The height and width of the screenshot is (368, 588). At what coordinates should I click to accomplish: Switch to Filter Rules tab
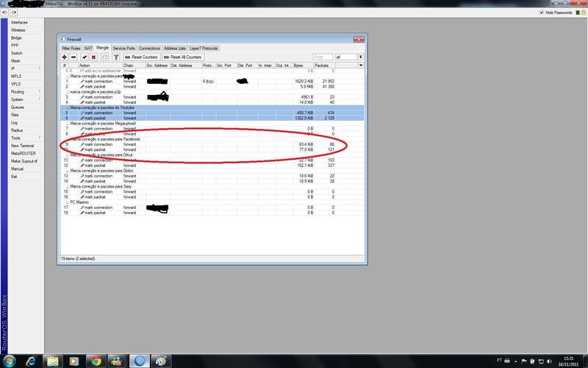pos(71,48)
